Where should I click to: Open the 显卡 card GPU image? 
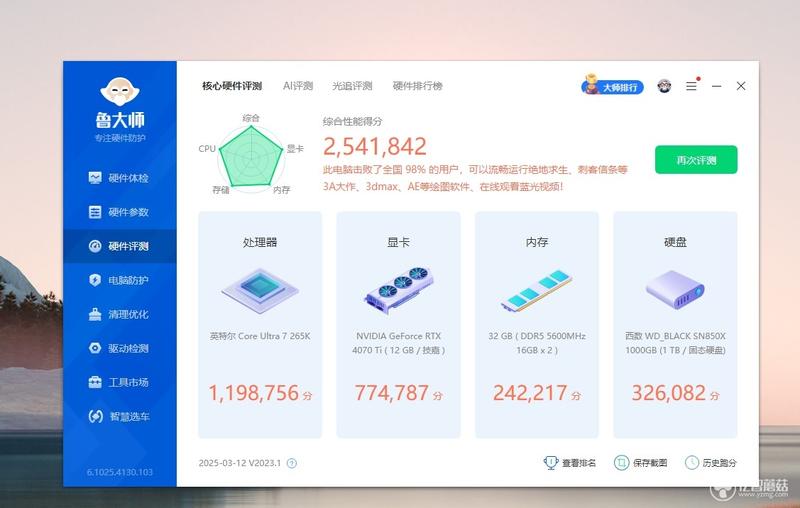398,289
